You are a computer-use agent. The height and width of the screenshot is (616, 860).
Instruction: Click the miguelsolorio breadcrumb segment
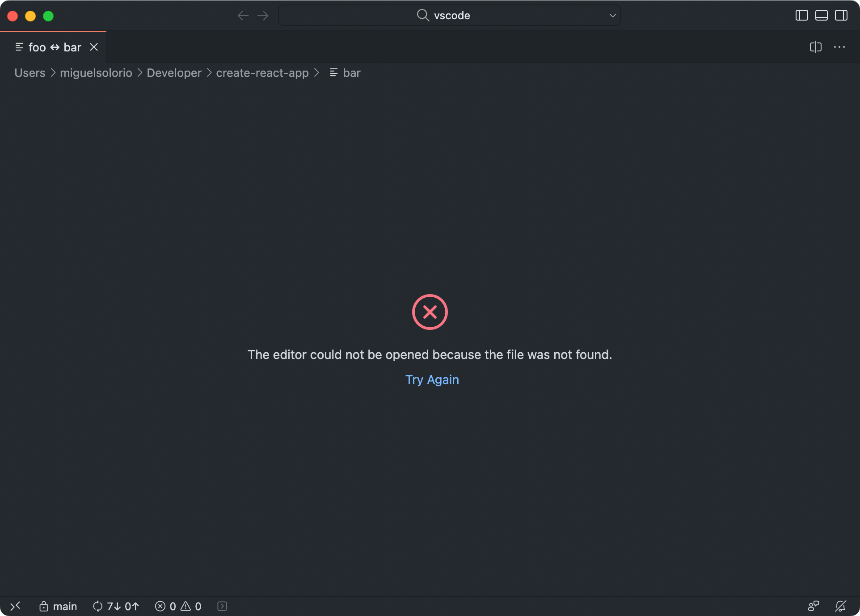96,73
